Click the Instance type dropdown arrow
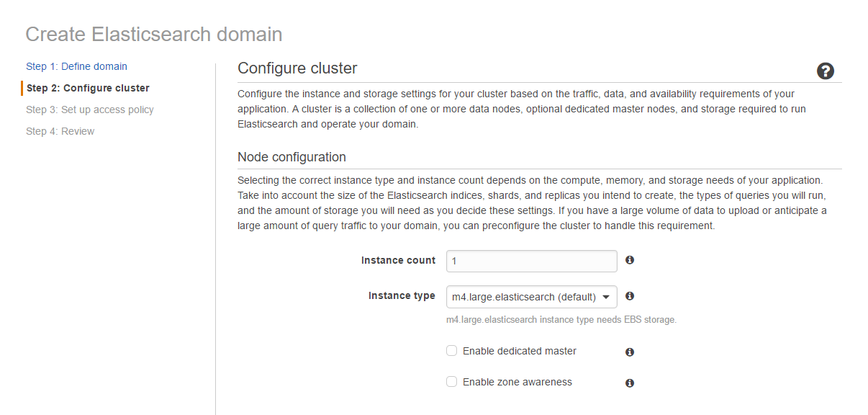Image resolution: width=868 pixels, height=415 pixels. pos(606,297)
